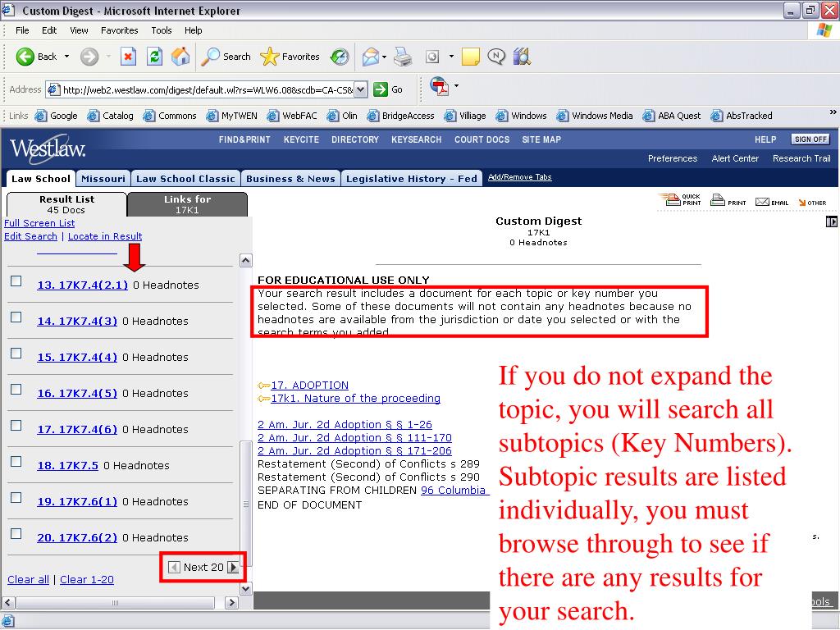Expand the address bar dropdown arrow

[x=361, y=89]
